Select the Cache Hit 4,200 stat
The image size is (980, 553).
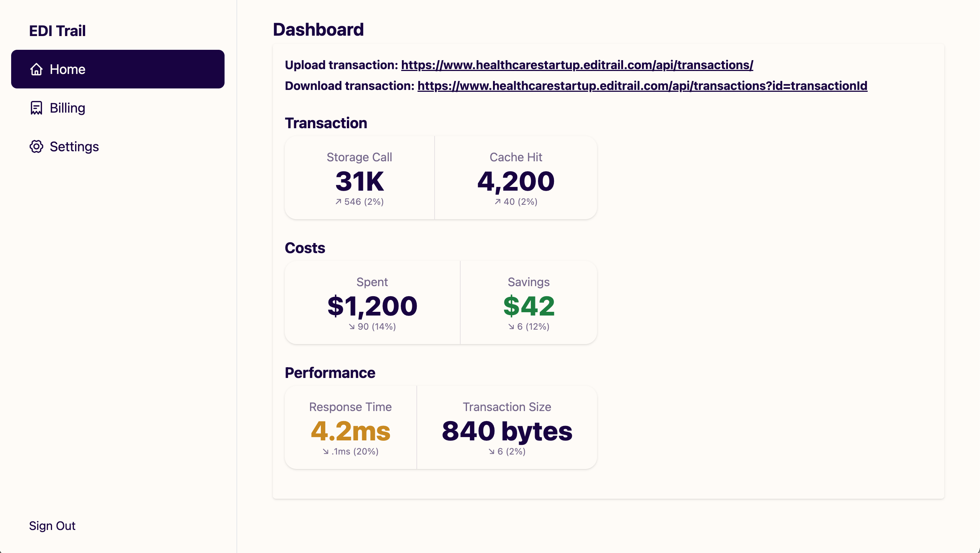[516, 181]
